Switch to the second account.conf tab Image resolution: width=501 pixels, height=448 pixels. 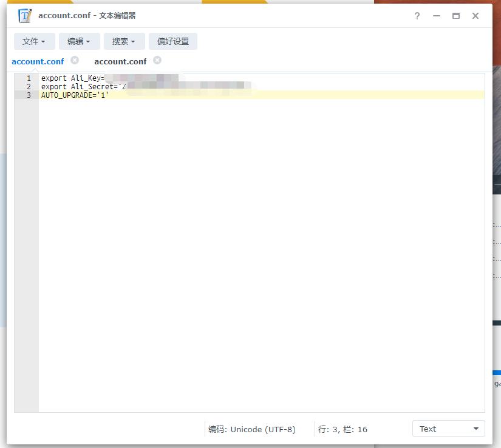point(120,61)
